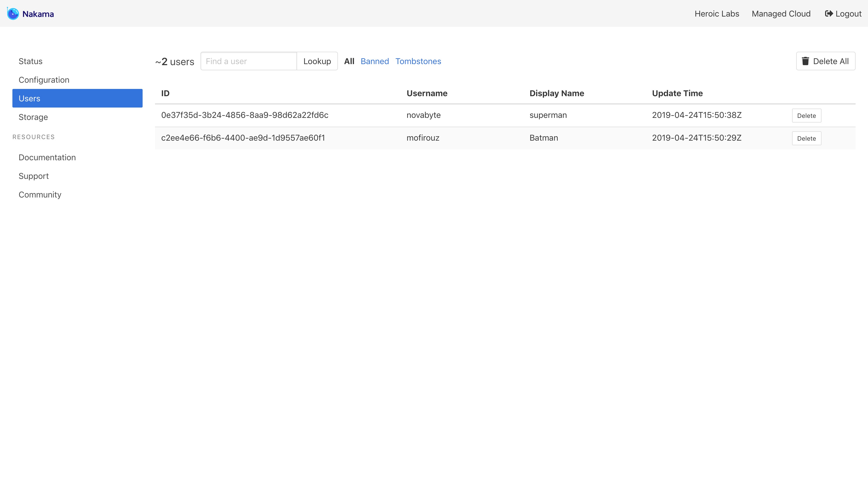The width and height of the screenshot is (868, 502).
Task: Click the Logout arrow icon
Action: pyautogui.click(x=829, y=14)
